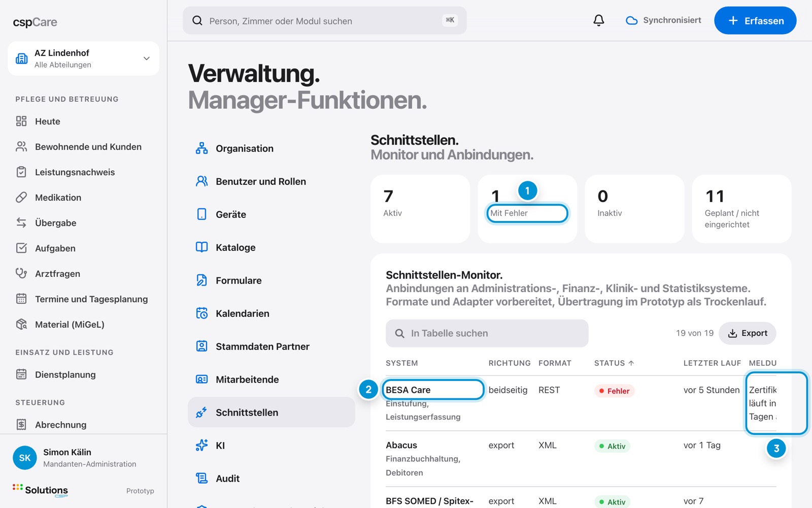Screen dimensions: 812x508
Task: Click the Formulare document icon
Action: point(202,280)
